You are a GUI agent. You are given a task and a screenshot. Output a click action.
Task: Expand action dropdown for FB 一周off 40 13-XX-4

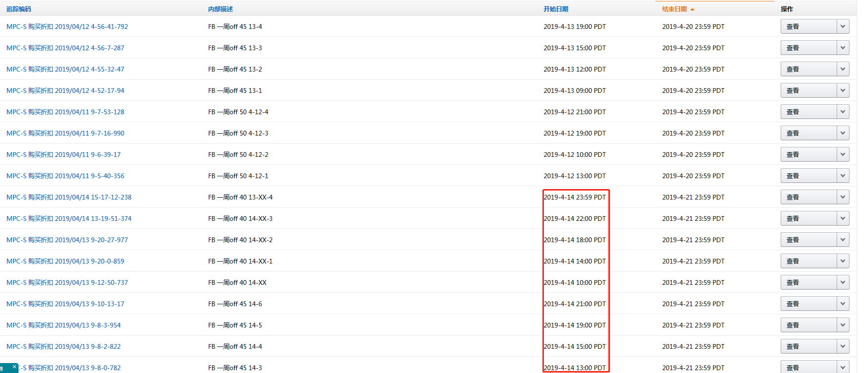coord(843,197)
